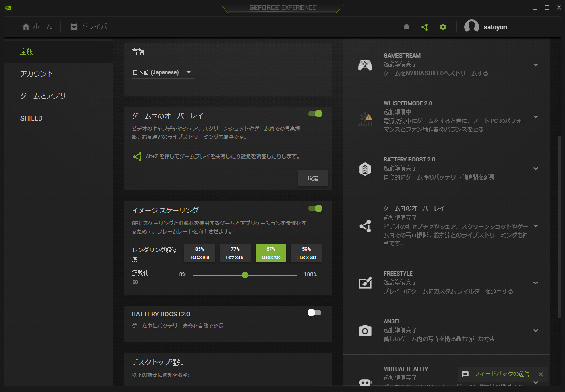Click フィードバックの送信 link
The image size is (565, 392).
coord(501,374)
